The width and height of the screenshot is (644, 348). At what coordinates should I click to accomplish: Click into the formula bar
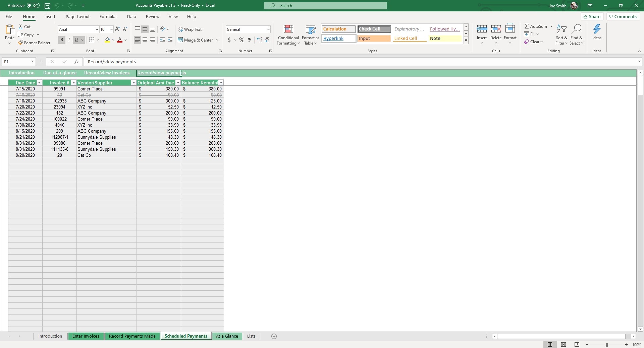pos(361,62)
